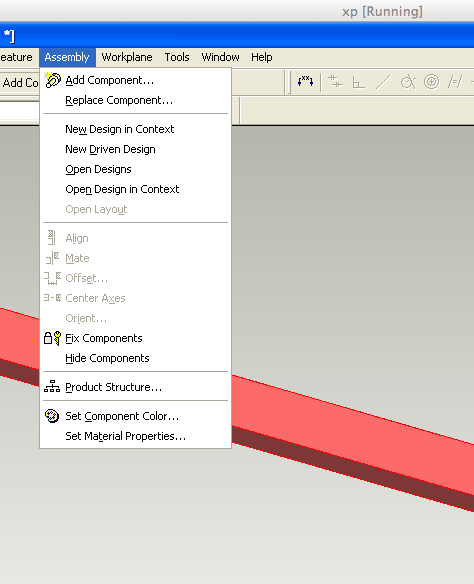This screenshot has height=584, width=474.
Task: Click the dimension tool icon in toolbar
Action: coord(305,82)
